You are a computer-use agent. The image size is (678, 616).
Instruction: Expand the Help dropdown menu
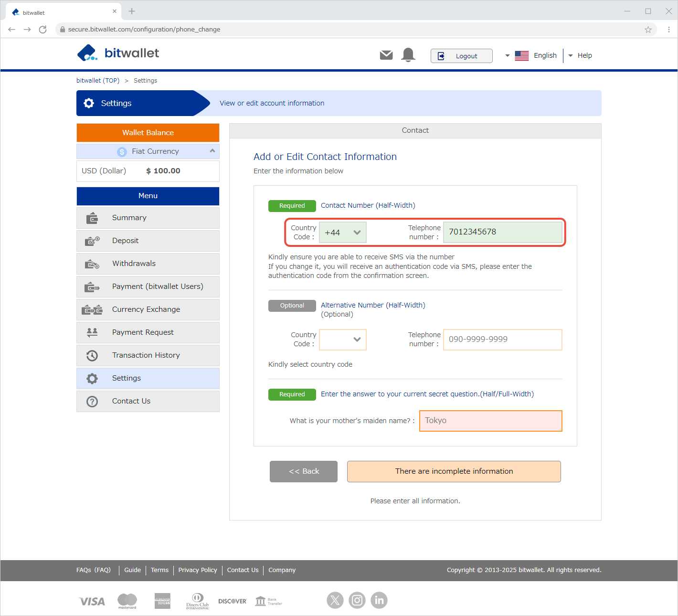[x=580, y=55]
